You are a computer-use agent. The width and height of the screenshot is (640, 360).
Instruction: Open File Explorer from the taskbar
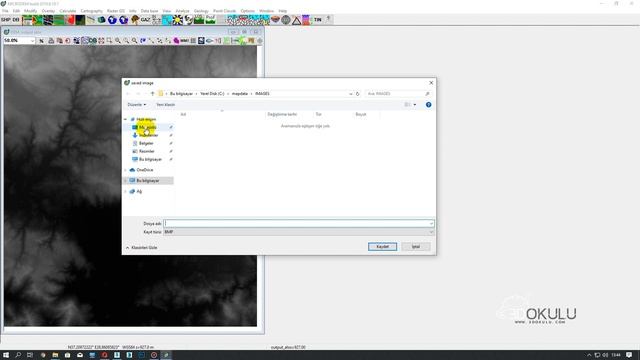click(x=55, y=355)
